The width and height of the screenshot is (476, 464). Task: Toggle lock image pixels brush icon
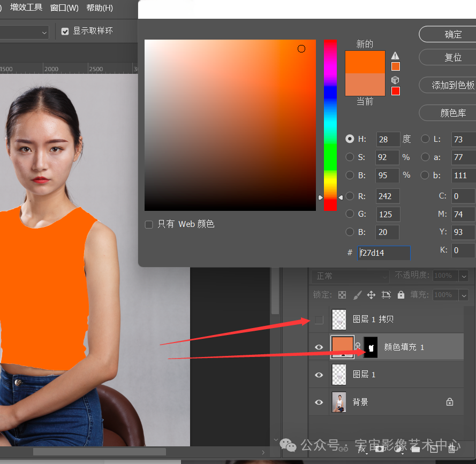357,295
